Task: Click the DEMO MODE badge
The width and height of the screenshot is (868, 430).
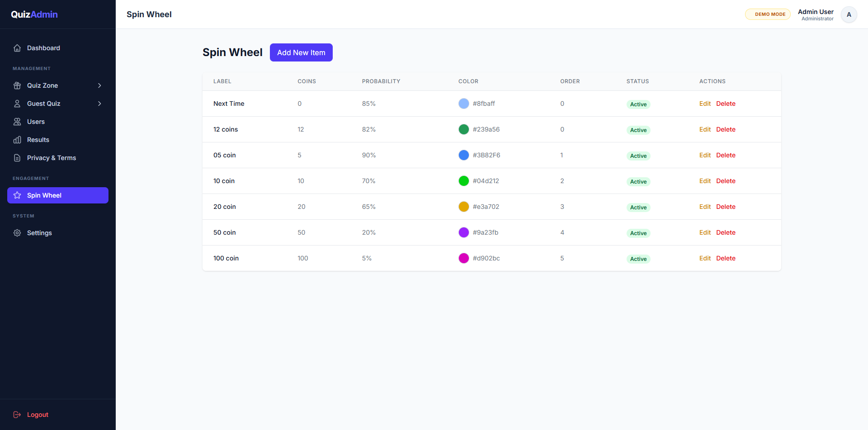Action: (x=768, y=14)
